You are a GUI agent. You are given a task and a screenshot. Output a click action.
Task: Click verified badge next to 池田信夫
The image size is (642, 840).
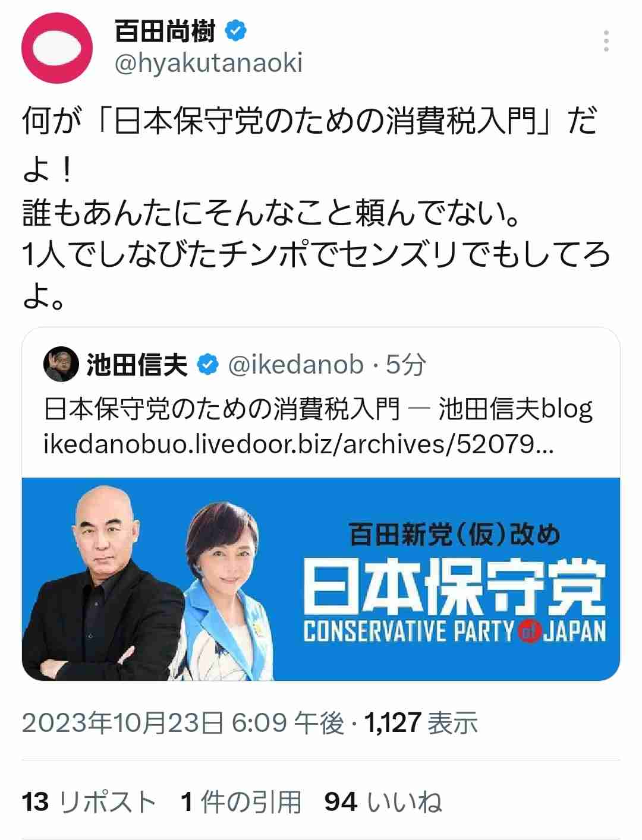pos(207,365)
